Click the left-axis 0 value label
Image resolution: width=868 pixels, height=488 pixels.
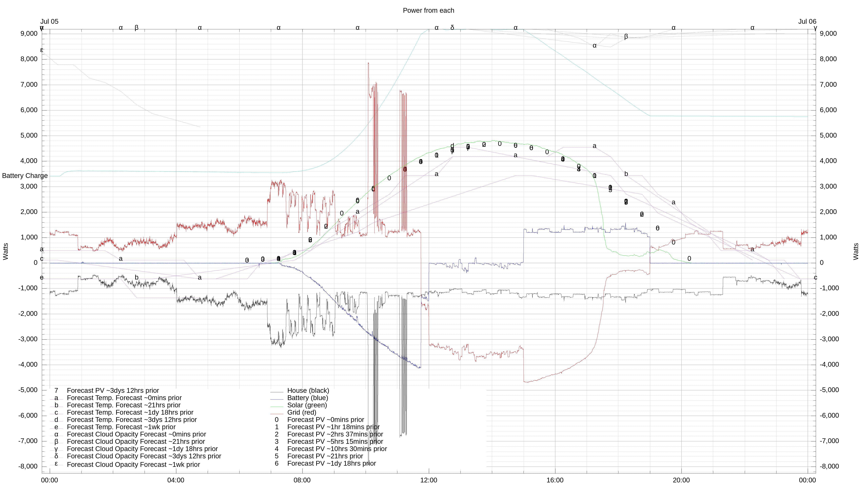coord(36,263)
